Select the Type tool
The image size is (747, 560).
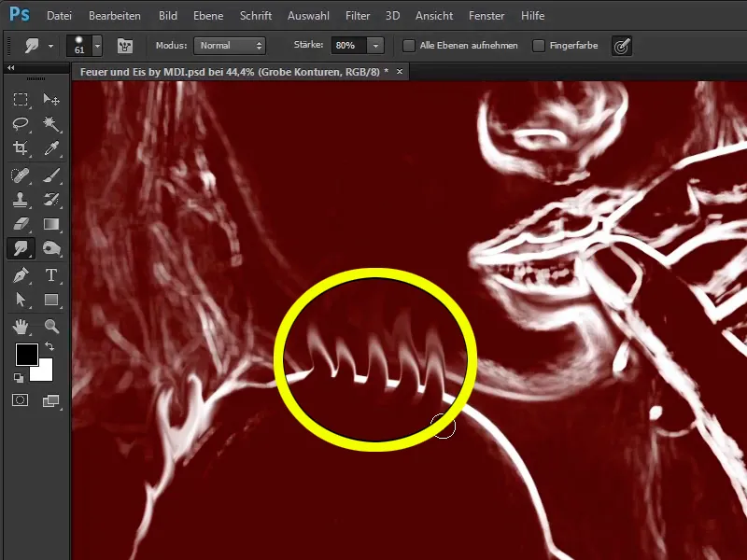51,275
